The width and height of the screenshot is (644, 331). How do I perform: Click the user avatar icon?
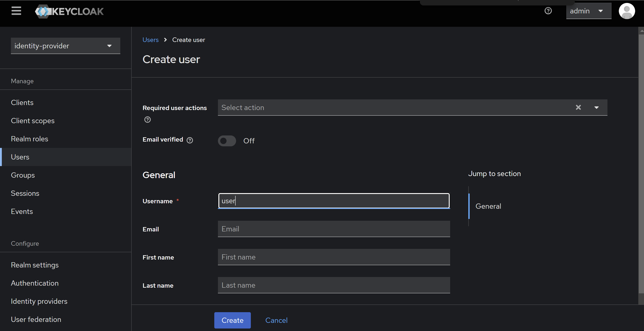click(x=627, y=11)
